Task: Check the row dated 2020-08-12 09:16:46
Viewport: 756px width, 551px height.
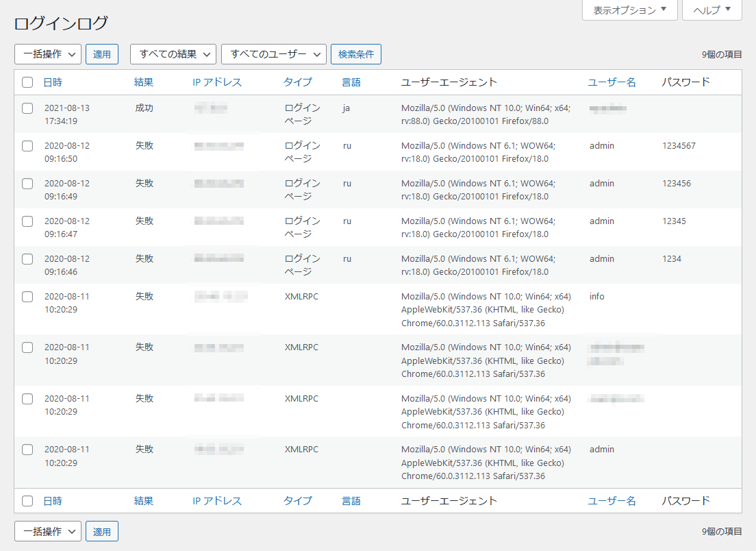Action: point(27,258)
